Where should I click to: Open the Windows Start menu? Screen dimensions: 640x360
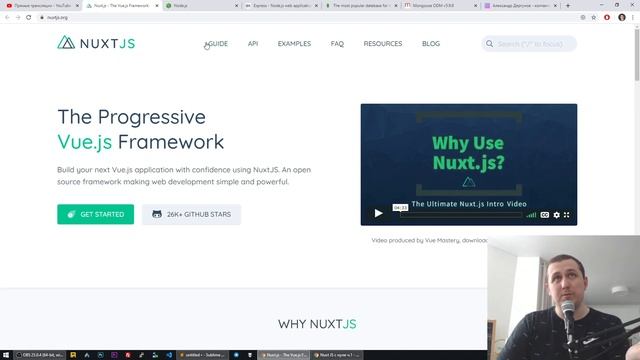6,355
